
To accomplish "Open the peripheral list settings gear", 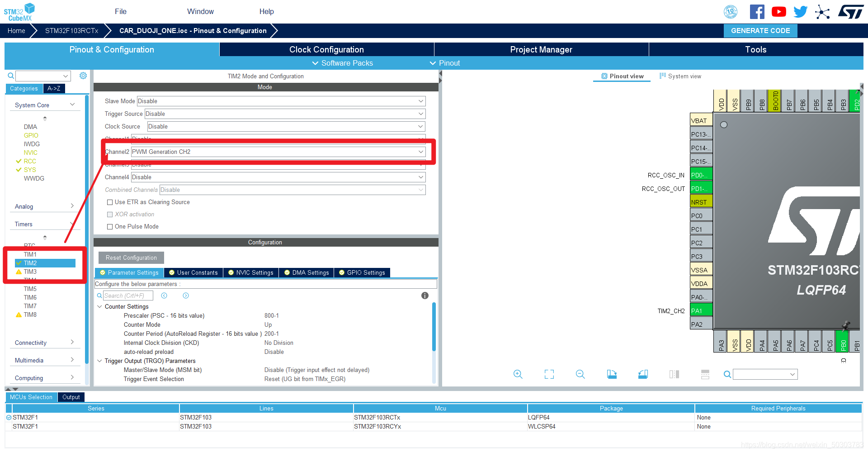I will point(83,76).
